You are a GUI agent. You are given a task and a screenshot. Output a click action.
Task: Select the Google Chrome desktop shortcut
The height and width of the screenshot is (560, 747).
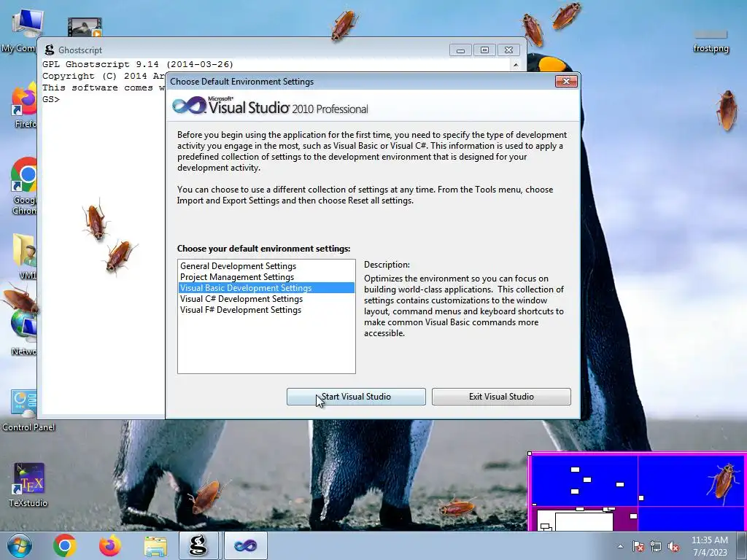point(22,186)
